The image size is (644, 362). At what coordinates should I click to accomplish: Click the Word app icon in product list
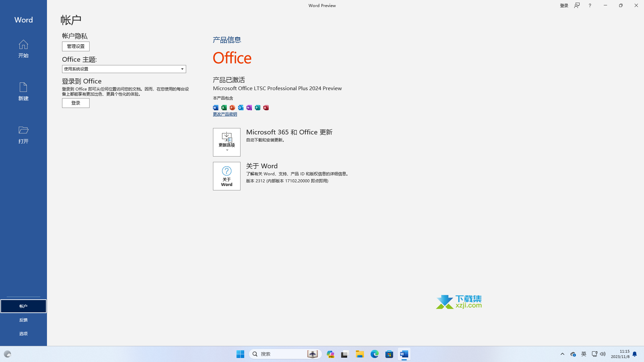pyautogui.click(x=216, y=108)
